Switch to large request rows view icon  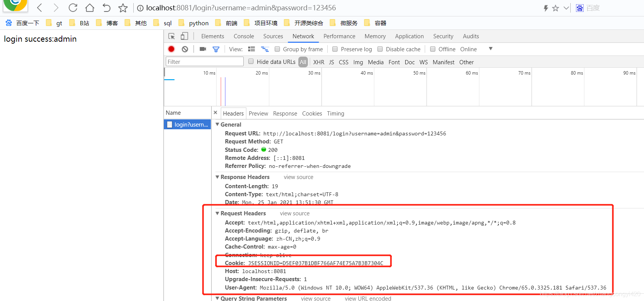coord(251,49)
